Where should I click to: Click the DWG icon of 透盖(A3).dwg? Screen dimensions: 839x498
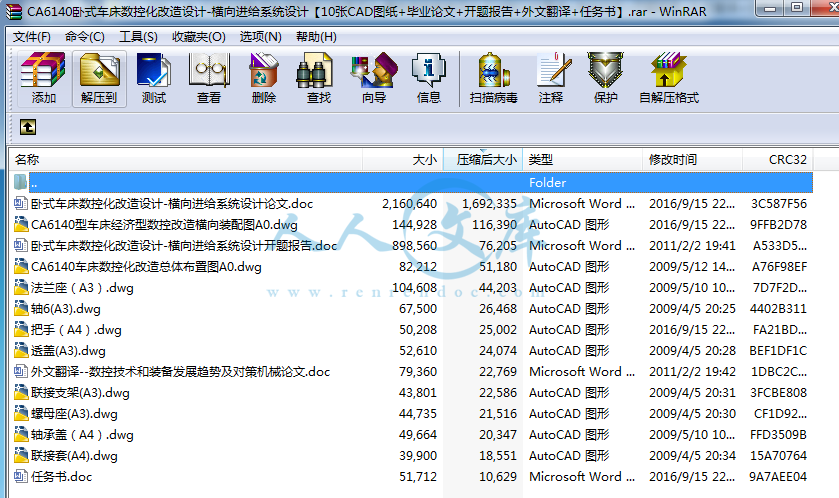20,350
